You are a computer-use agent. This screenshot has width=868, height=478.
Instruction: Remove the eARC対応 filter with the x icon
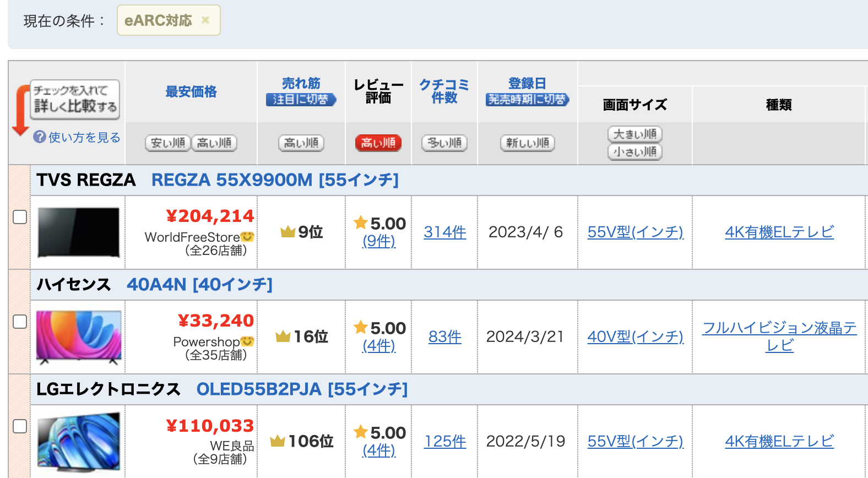pos(205,20)
